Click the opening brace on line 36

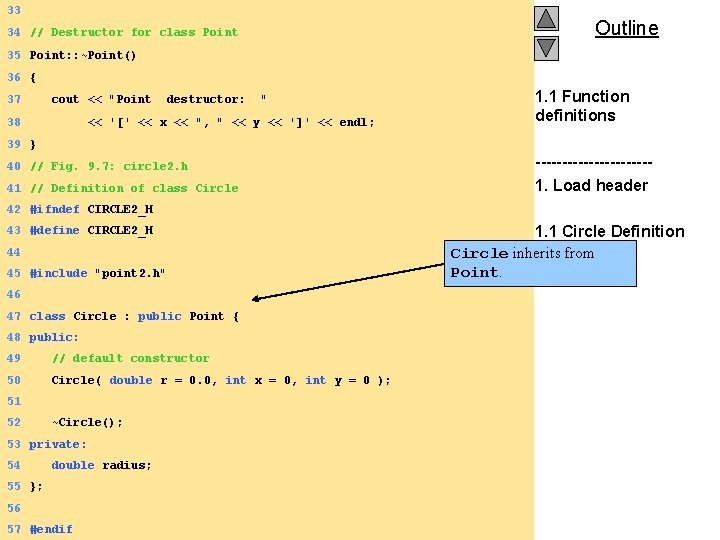click(33, 77)
